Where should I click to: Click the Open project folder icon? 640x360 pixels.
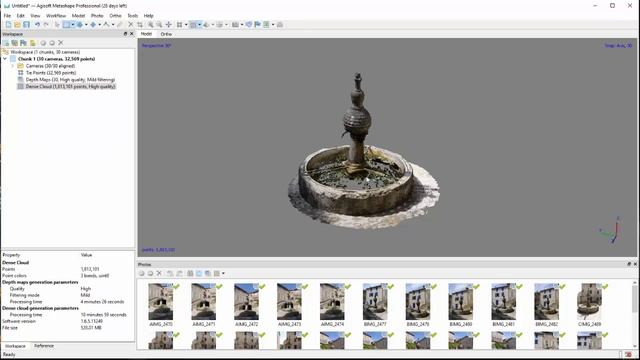18,25
